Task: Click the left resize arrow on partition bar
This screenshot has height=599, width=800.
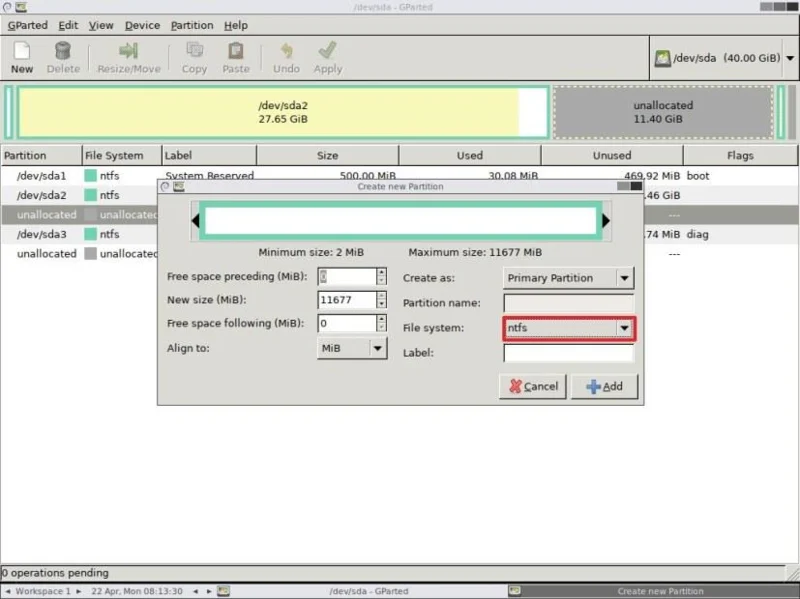Action: (195, 220)
